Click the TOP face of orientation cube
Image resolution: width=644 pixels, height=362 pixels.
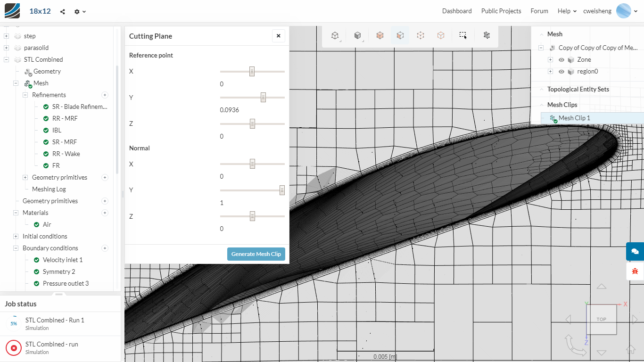click(601, 320)
